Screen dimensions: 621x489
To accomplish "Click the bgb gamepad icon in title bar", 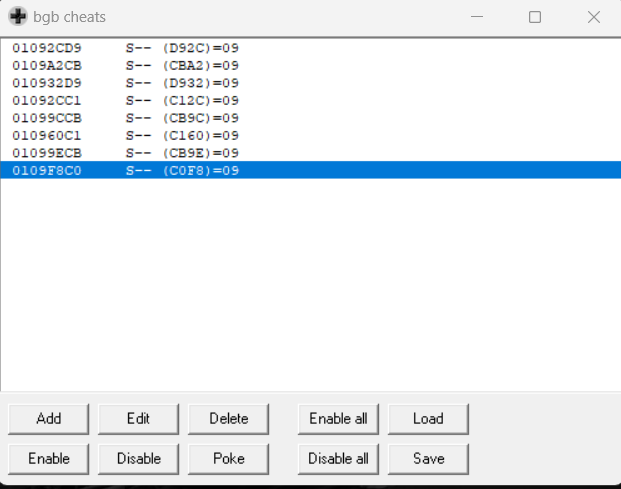I will coord(18,17).
